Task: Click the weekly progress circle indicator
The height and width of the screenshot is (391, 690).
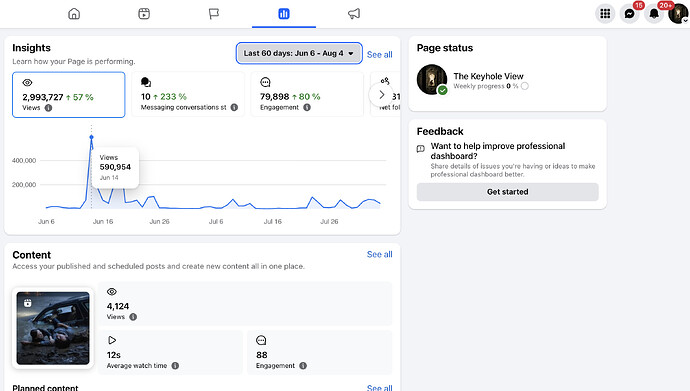Action: pos(525,86)
